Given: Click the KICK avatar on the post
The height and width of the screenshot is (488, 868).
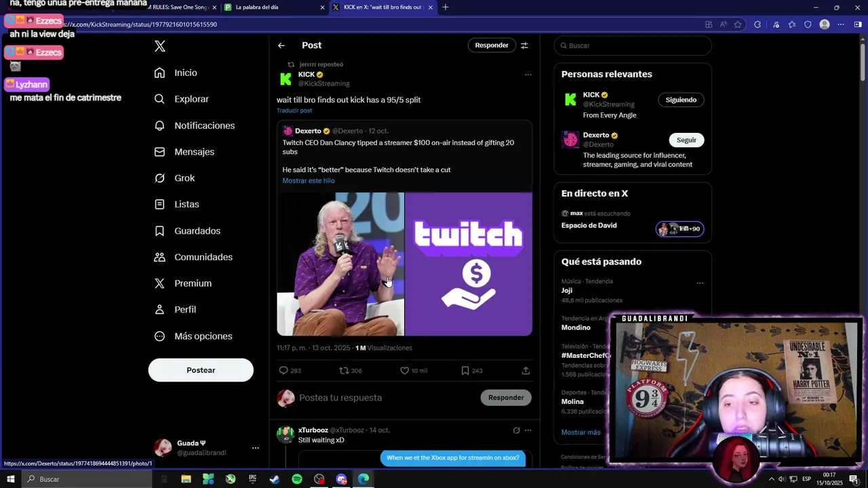Looking at the screenshot, I should tap(285, 79).
